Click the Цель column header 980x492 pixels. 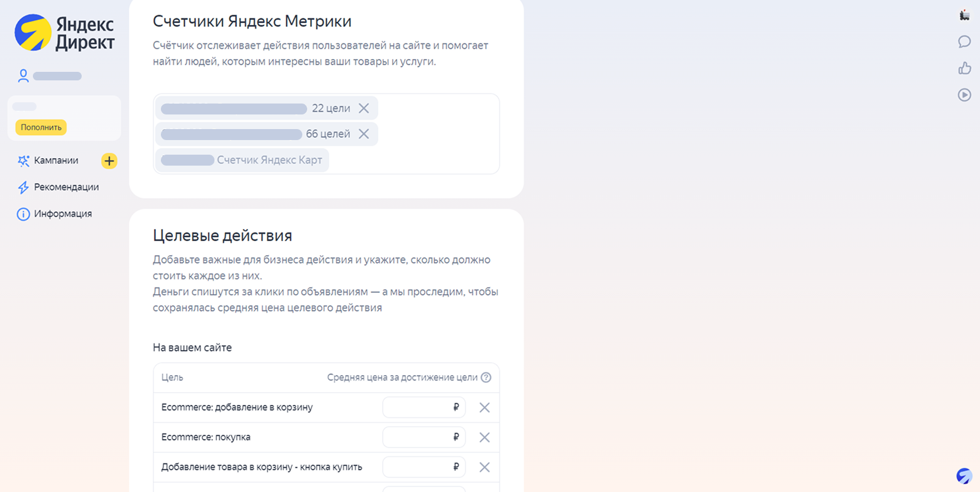point(172,378)
